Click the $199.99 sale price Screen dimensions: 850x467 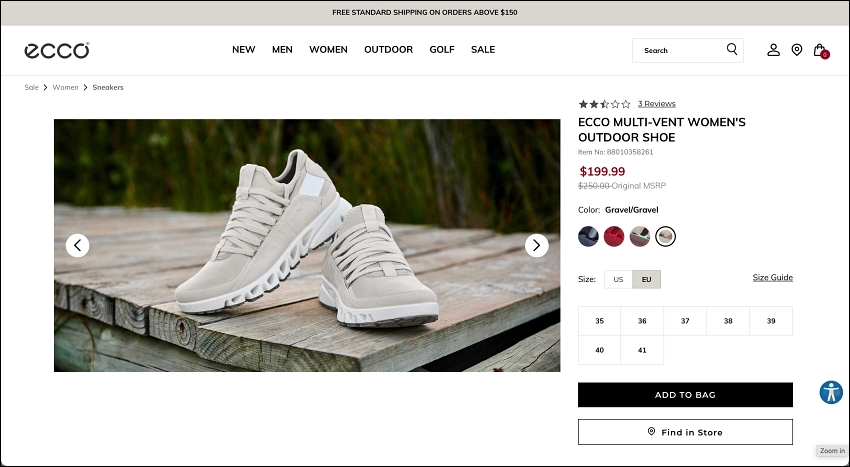coord(602,171)
